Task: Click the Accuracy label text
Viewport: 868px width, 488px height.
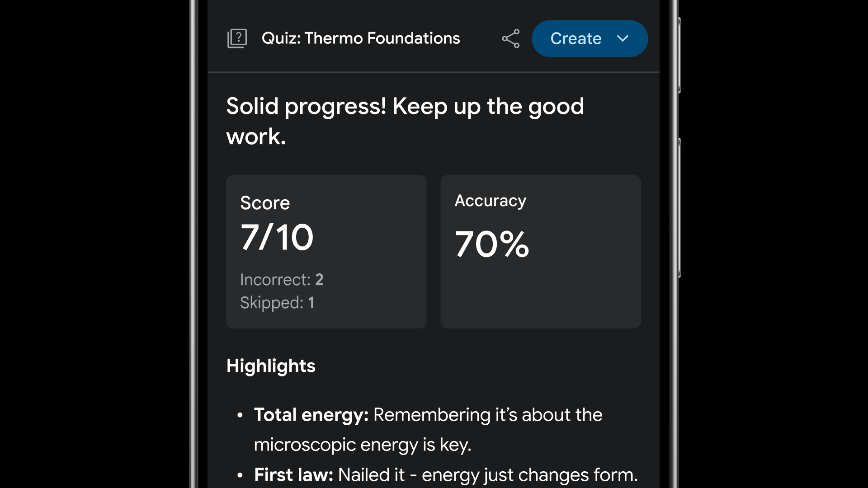Action: [490, 201]
